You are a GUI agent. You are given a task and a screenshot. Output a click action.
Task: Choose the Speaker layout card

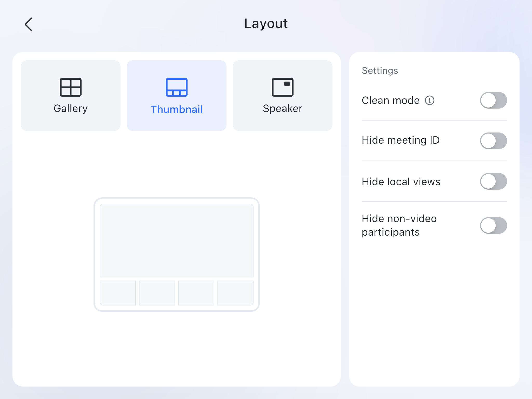click(283, 95)
